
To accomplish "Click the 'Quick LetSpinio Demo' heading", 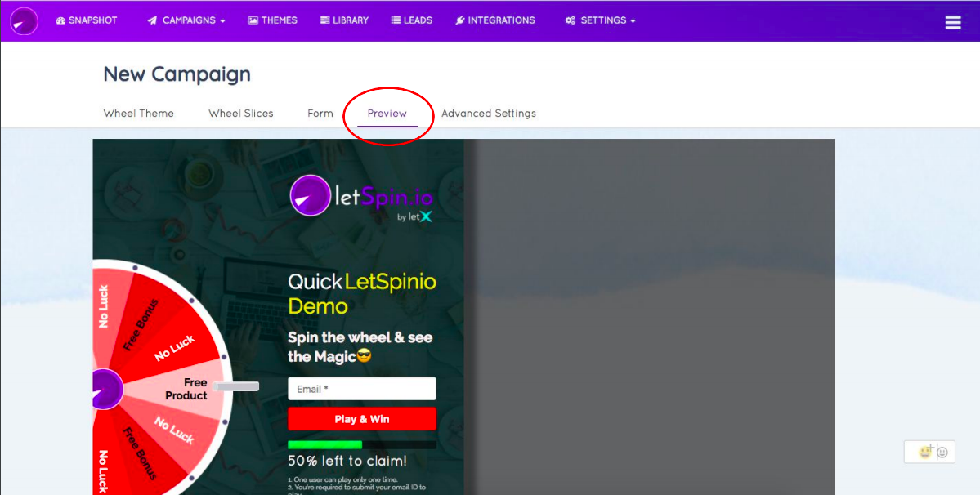I will tap(362, 294).
